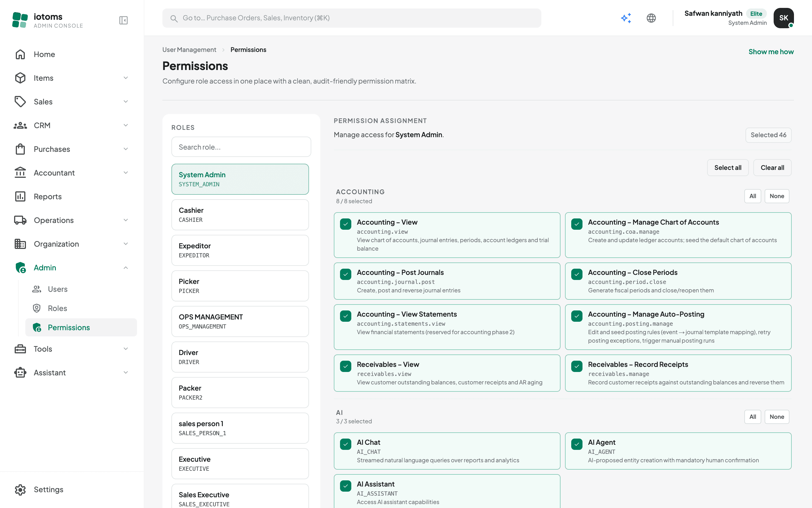
Task: Select the Cashier role
Action: 240,215
